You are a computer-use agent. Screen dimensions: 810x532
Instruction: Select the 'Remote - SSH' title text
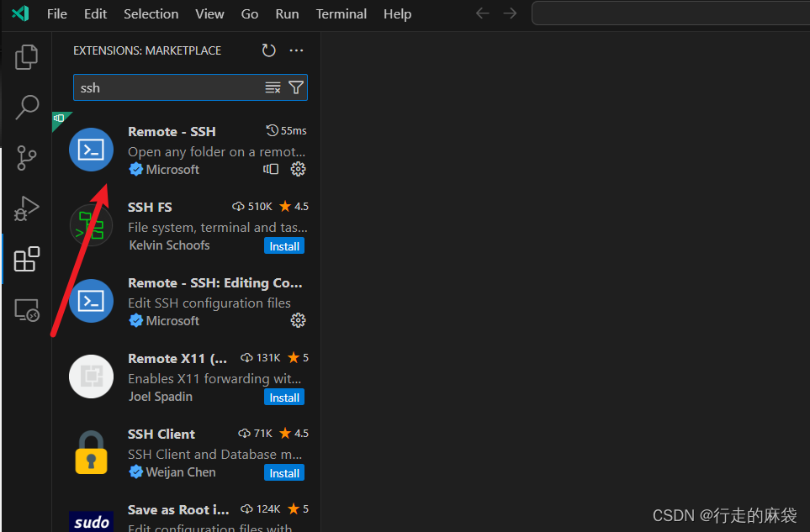(172, 132)
